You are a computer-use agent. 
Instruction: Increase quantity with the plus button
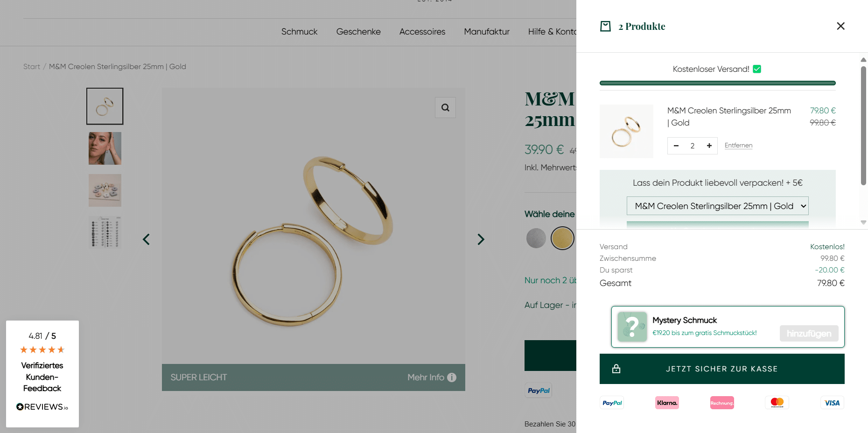point(709,146)
